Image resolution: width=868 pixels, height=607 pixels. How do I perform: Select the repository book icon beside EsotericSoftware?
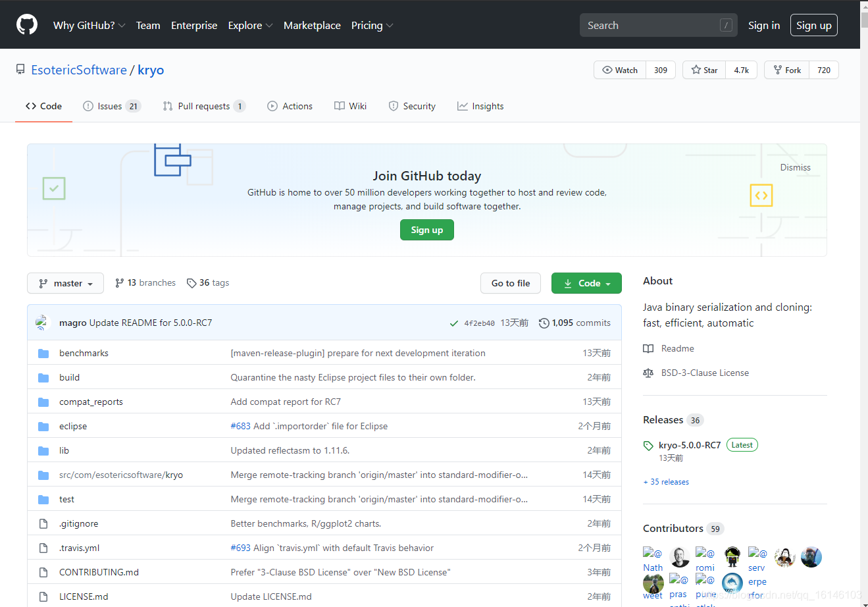(20, 70)
